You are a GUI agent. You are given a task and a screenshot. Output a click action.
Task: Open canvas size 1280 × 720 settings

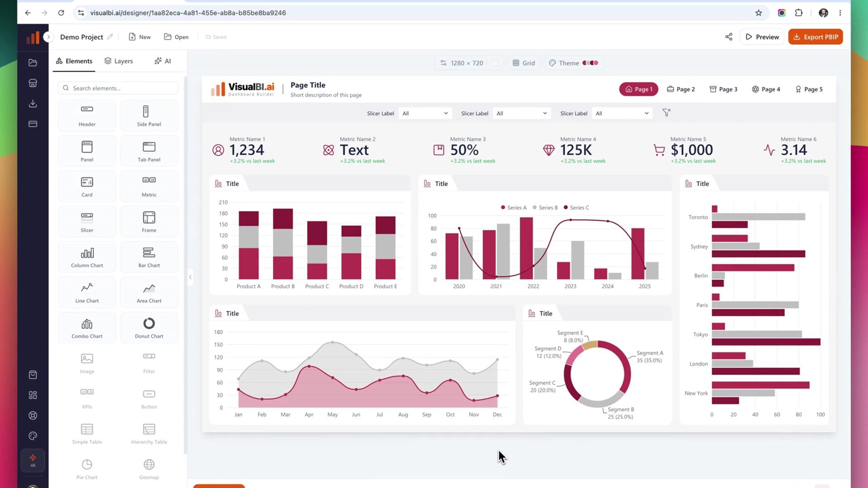coord(462,63)
